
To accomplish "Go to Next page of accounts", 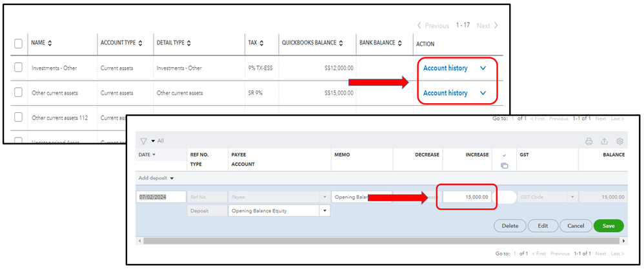I will (x=488, y=25).
